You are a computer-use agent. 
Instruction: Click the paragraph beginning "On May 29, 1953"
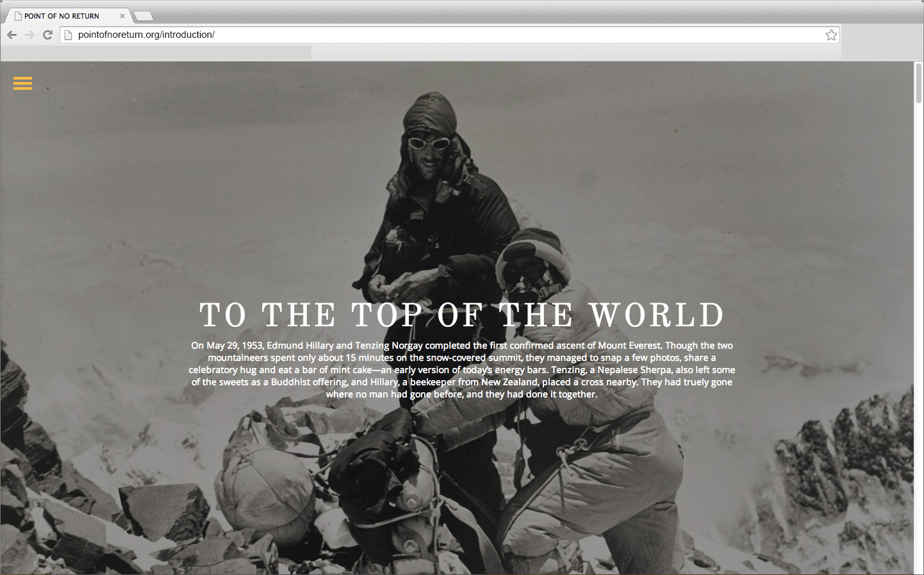pos(462,370)
